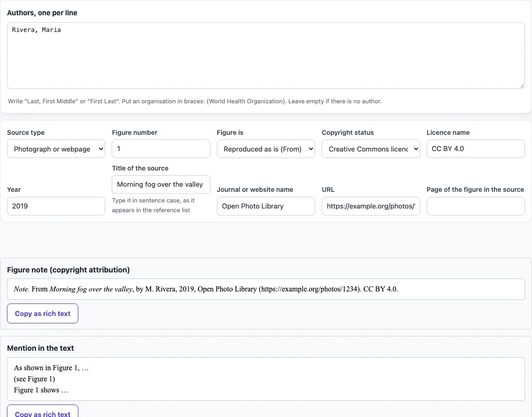Open the Copyright status dropdown
532x417 pixels.
coord(371,149)
